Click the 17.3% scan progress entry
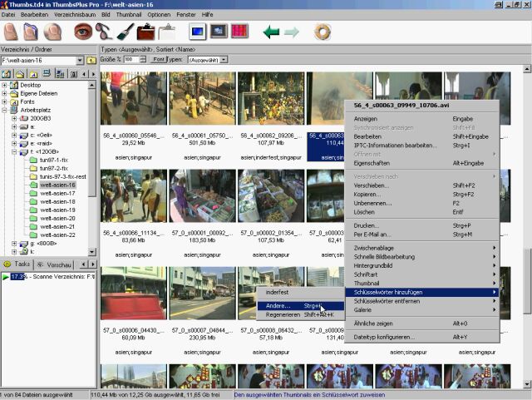This screenshot has width=532, height=400. (x=49, y=277)
